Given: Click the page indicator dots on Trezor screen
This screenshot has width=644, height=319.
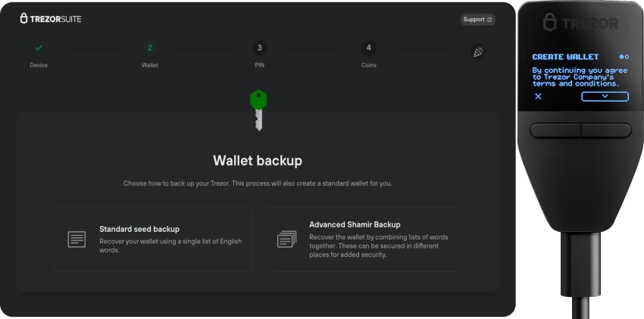Looking at the screenshot, I should point(624,57).
